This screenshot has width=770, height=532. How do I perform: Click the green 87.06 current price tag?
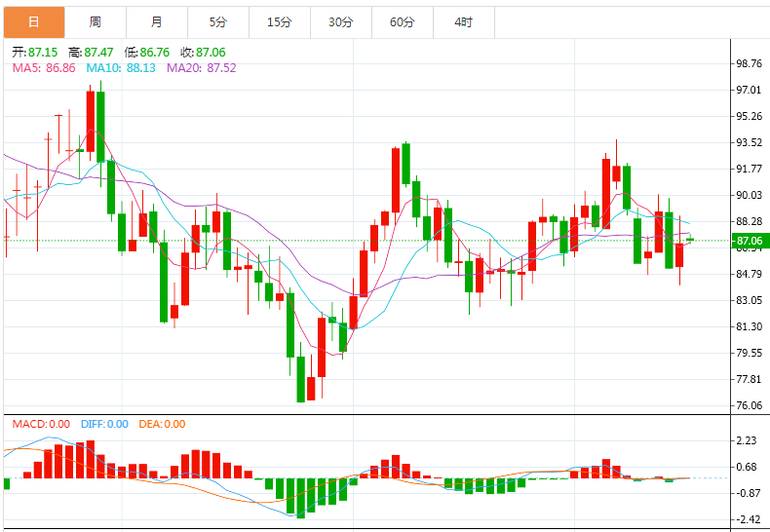tap(750, 241)
